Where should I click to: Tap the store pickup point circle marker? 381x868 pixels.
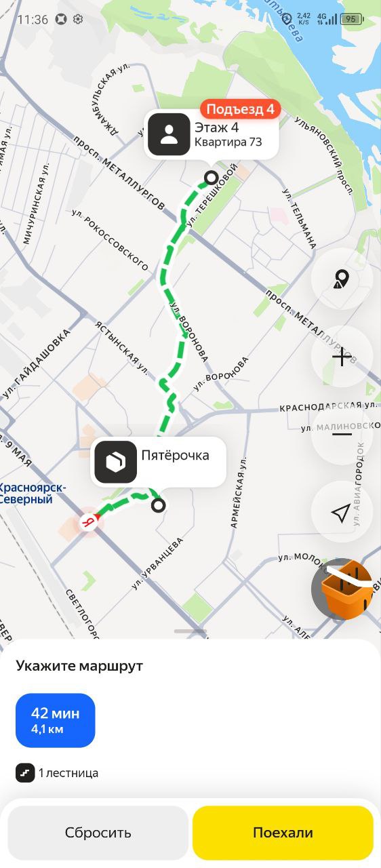click(159, 505)
